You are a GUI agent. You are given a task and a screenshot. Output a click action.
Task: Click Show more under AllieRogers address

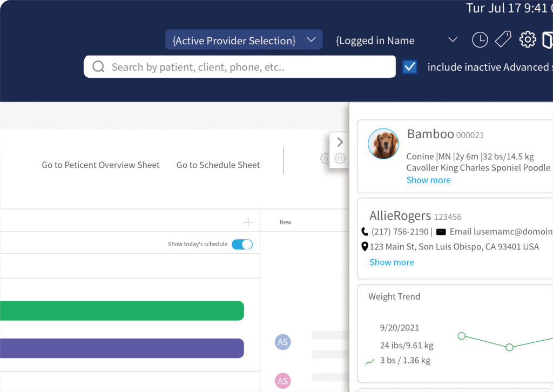[392, 262]
